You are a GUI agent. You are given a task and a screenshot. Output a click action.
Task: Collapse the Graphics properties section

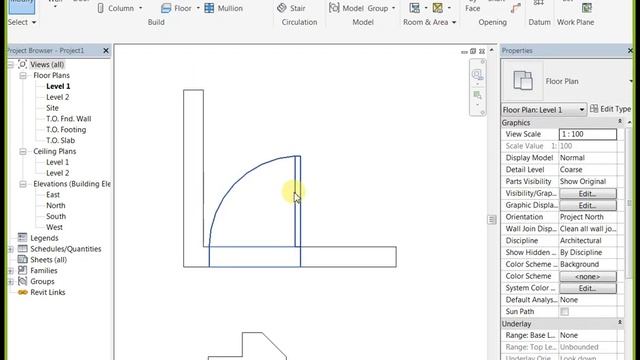(x=620, y=122)
